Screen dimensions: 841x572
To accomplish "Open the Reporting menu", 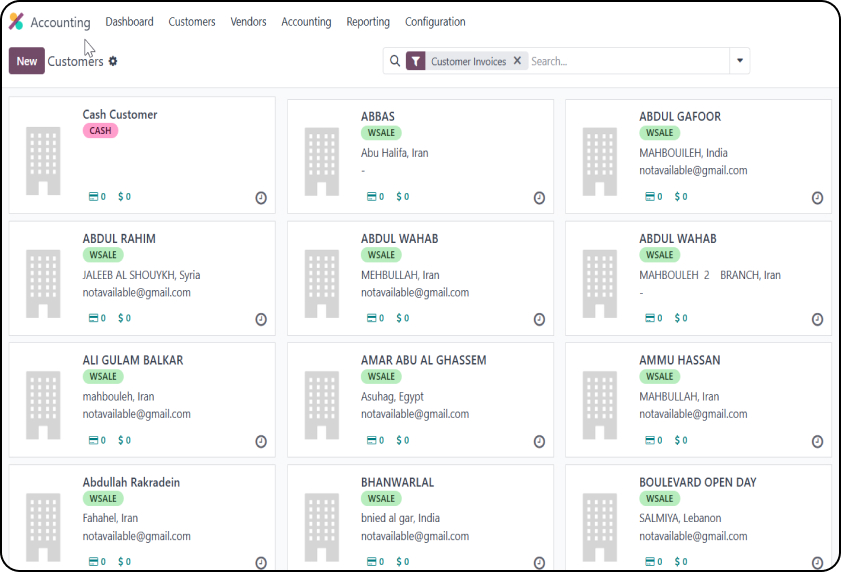I will [x=368, y=22].
